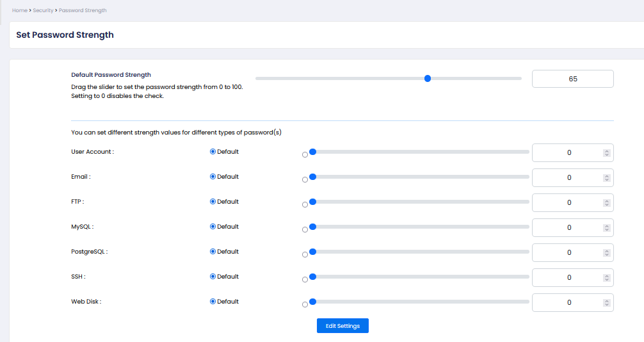The height and width of the screenshot is (342, 644).
Task: Click default strength value field showing 65
Action: 572,79
